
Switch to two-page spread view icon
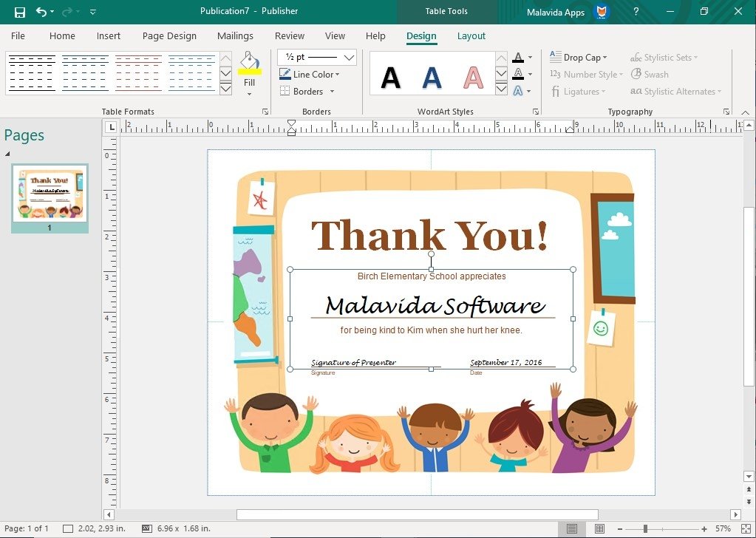pyautogui.click(x=599, y=529)
